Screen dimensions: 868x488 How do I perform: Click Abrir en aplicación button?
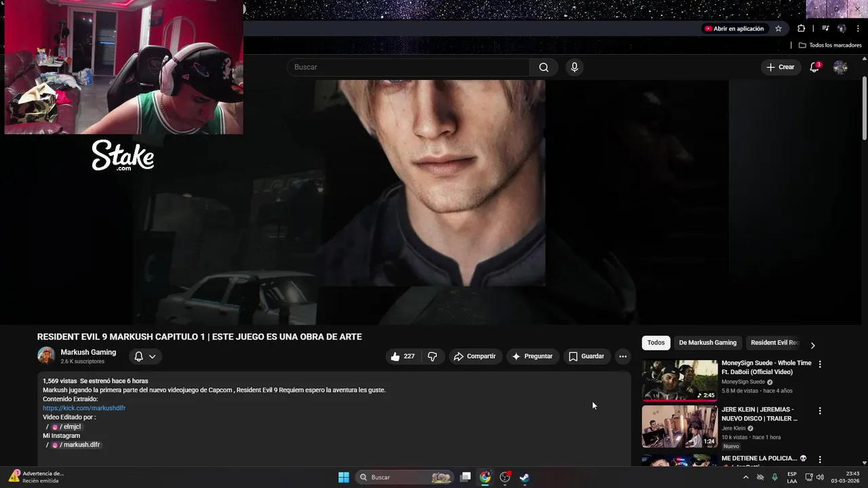click(x=734, y=28)
